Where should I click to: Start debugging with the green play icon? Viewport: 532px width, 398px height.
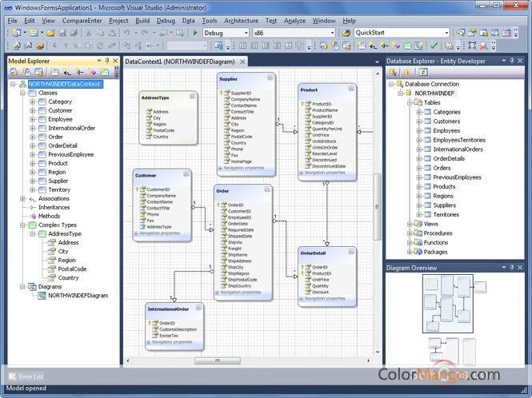pyautogui.click(x=195, y=33)
